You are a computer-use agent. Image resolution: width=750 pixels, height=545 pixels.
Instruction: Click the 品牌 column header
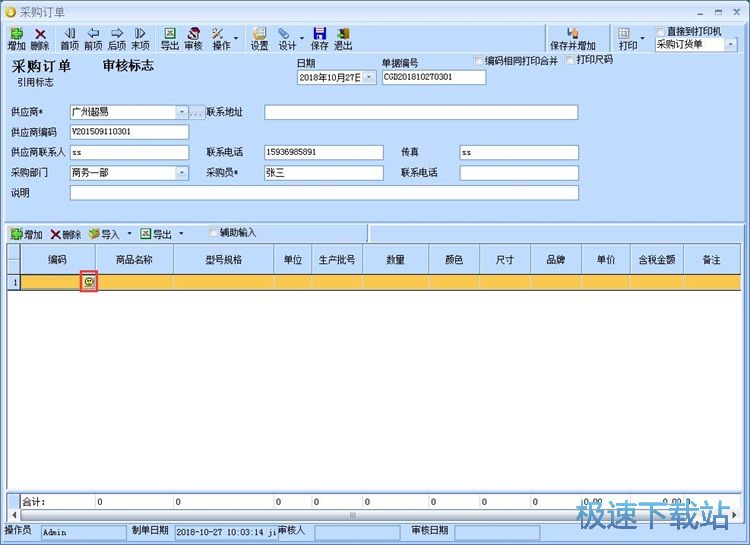[x=556, y=259]
